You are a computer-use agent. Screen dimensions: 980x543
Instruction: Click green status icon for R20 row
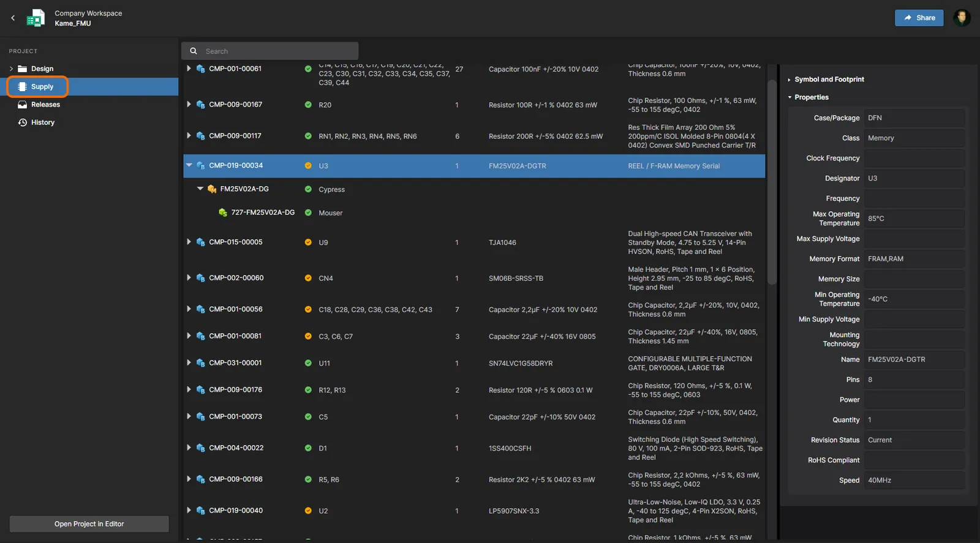click(x=308, y=105)
